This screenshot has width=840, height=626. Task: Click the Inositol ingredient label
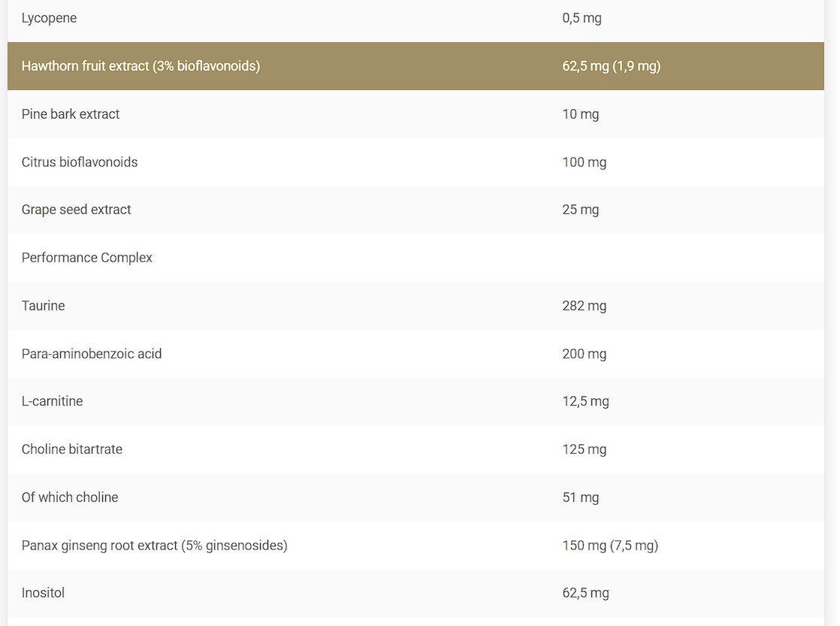[44, 593]
